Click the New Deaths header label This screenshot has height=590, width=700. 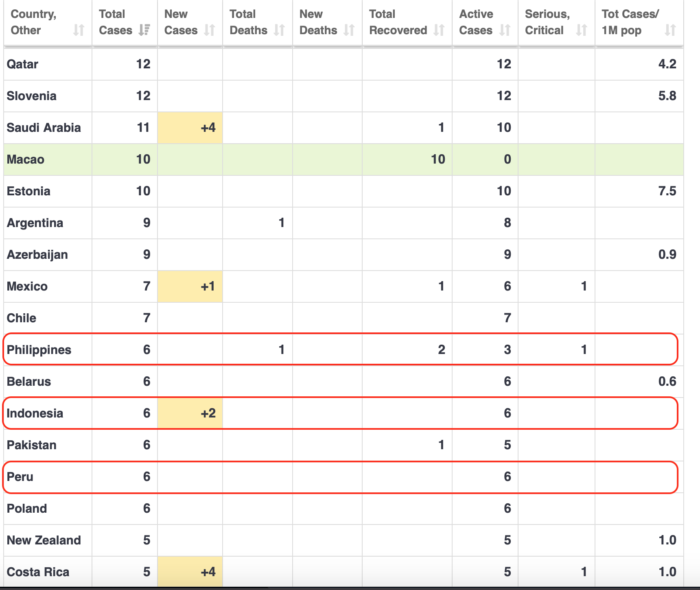tap(318, 22)
